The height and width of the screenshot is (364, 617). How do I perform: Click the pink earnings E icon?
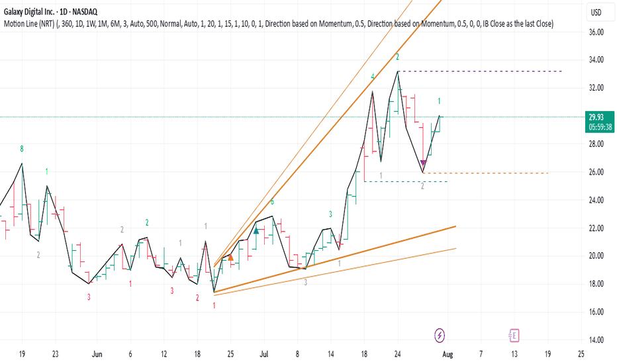[514, 336]
